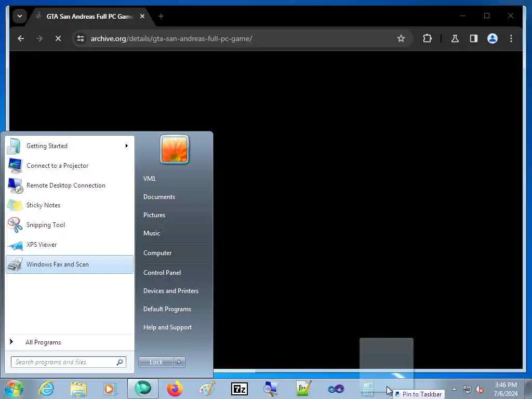Click the Show desktop strip
The height and width of the screenshot is (399, 532).
pos(528,389)
